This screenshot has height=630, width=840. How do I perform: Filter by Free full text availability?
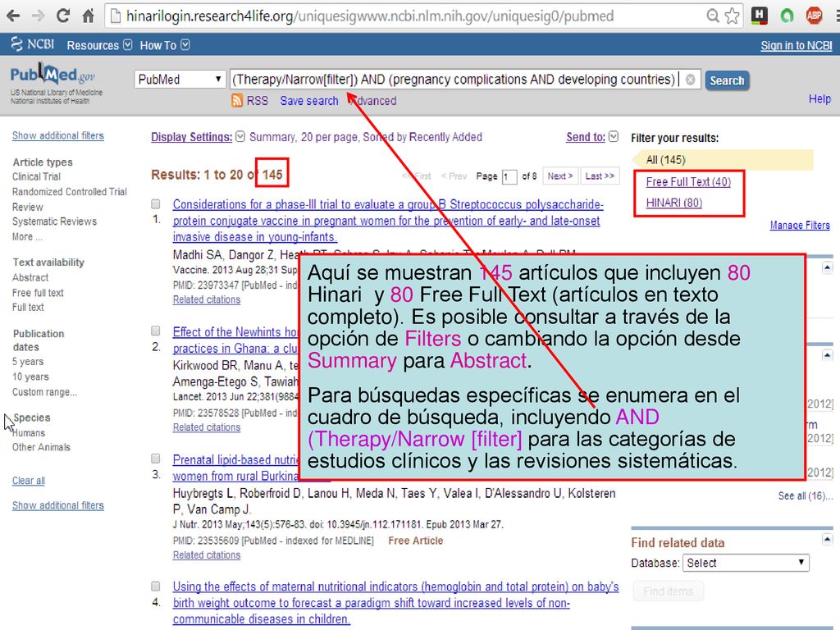pos(38,293)
